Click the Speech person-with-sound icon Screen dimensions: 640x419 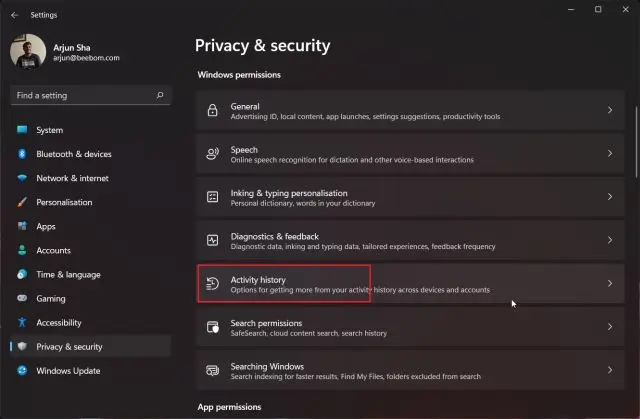(212, 153)
